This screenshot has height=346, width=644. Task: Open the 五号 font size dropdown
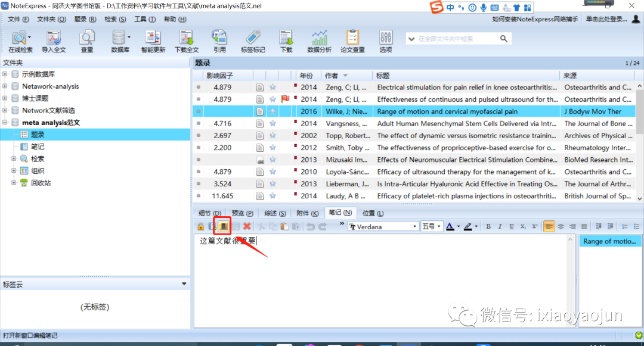coord(439,226)
